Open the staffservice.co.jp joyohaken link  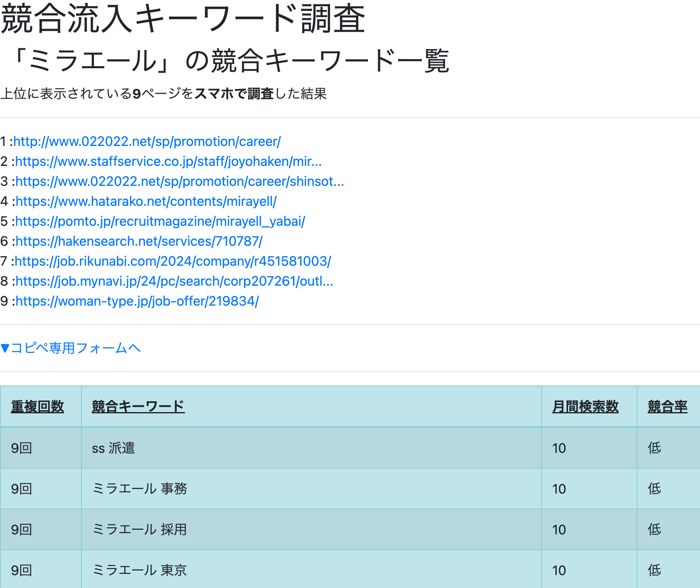click(x=168, y=161)
